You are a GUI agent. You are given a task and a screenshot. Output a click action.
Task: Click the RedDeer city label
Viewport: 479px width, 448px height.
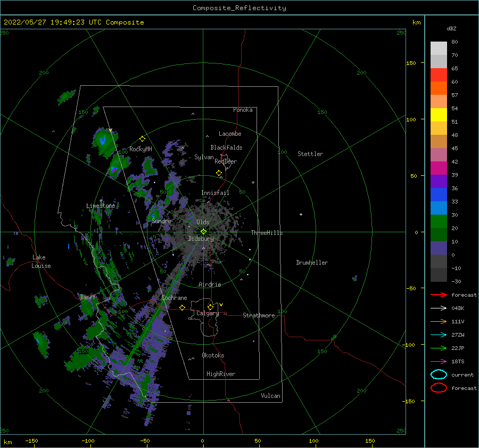(x=226, y=161)
